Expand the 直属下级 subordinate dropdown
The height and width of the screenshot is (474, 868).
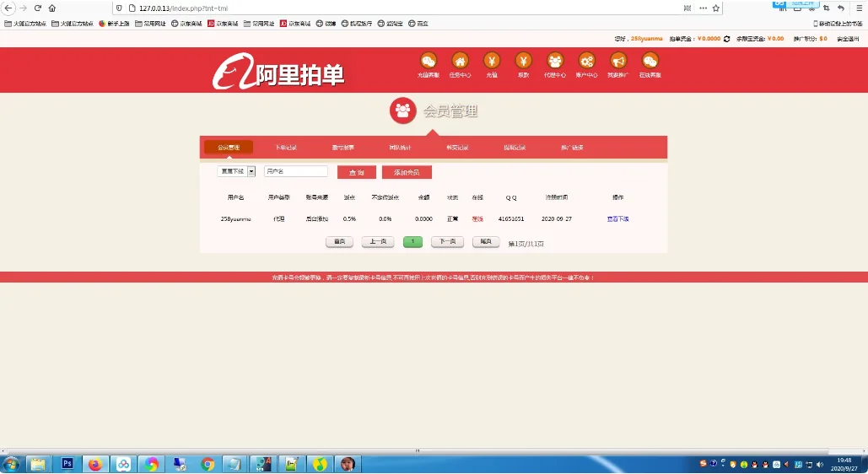click(x=251, y=172)
